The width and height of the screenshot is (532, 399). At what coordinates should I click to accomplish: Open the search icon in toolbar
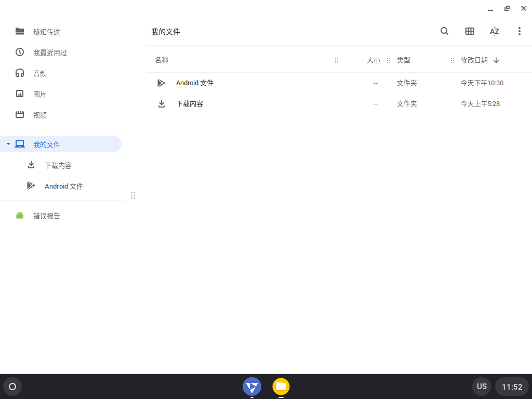pos(444,31)
